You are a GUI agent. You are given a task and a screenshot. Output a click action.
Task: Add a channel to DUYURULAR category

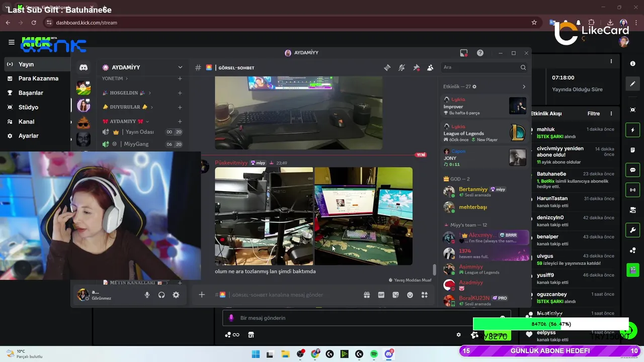coord(180,107)
